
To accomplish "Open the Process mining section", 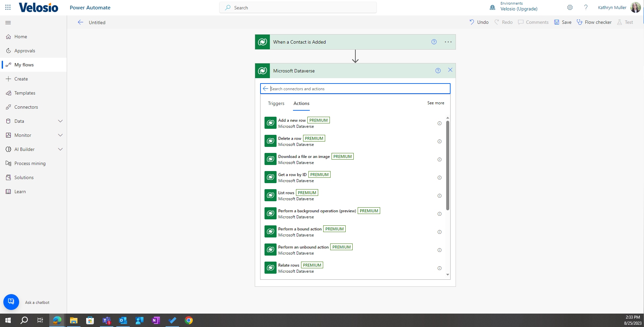I will pos(30,163).
